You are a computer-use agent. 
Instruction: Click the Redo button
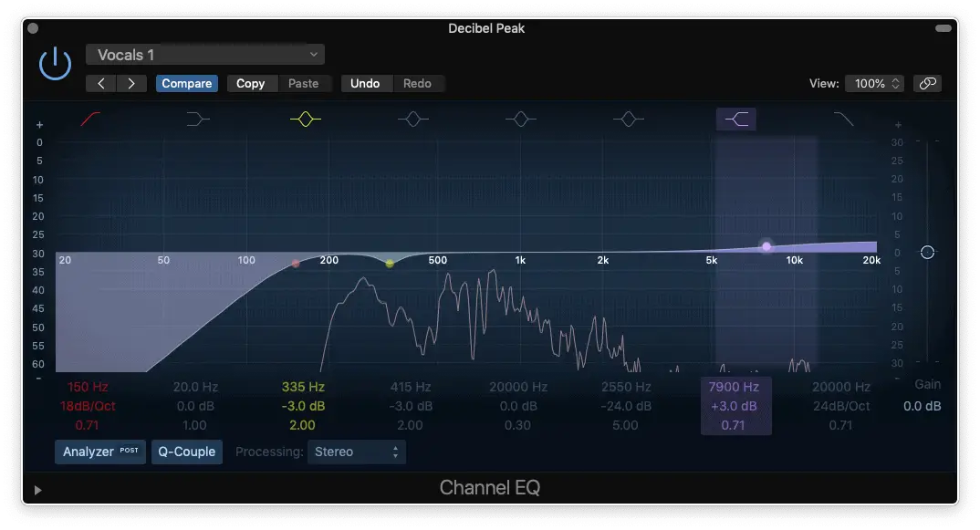tap(417, 84)
